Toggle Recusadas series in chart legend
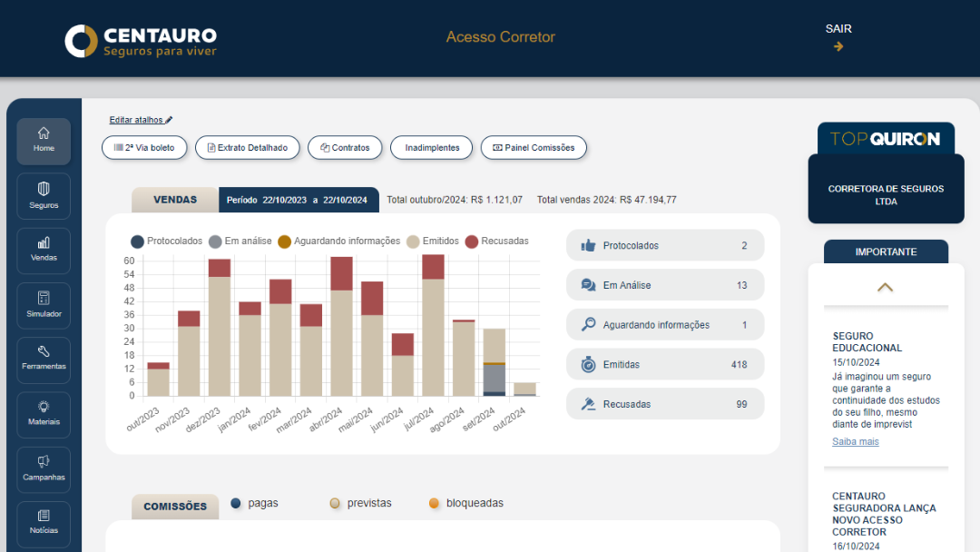Screen dimensions: 980x552 pos(472,241)
